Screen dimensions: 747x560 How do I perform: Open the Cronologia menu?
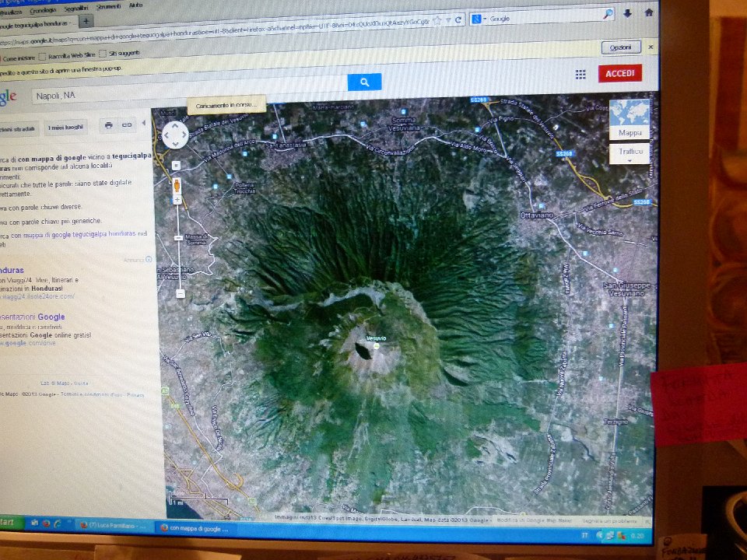tap(43, 10)
